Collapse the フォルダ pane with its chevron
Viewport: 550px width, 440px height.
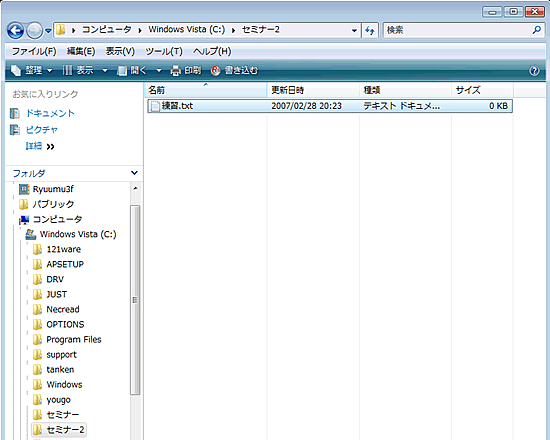point(134,173)
